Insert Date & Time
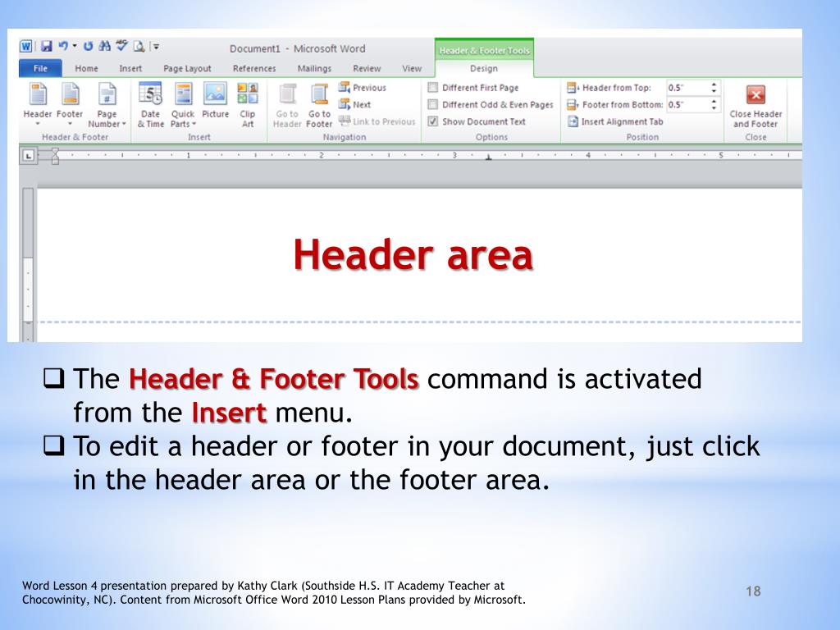Image resolution: width=840 pixels, height=630 pixels. [x=151, y=105]
